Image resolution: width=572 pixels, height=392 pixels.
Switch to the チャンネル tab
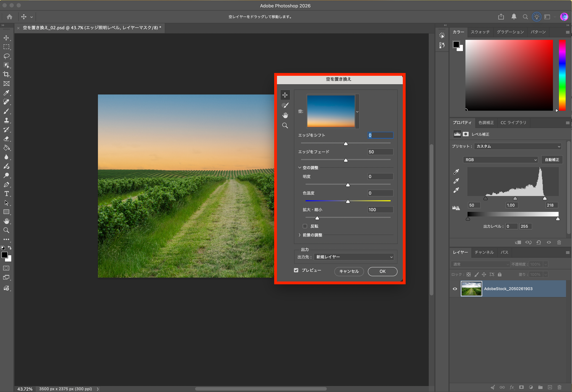pos(484,252)
